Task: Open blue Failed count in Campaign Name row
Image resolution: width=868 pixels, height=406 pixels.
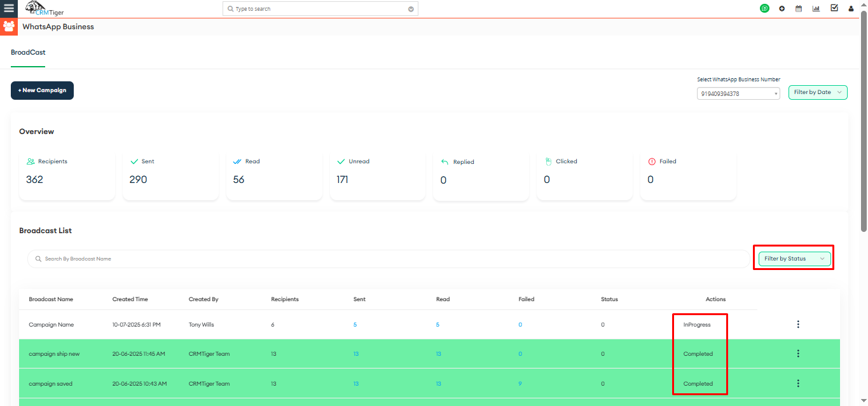Action: pyautogui.click(x=520, y=325)
